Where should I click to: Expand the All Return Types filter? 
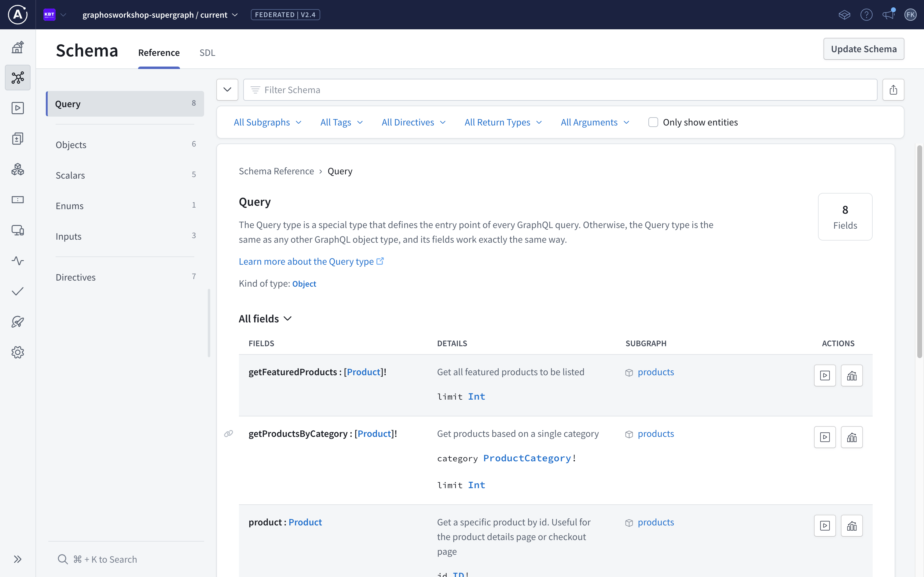tap(502, 122)
